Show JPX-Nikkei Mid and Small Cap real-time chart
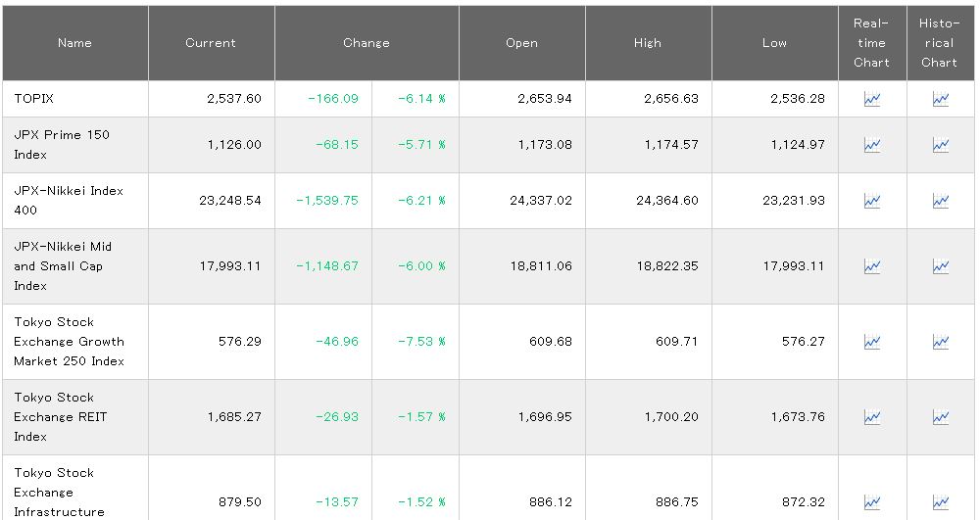Image resolution: width=980 pixels, height=520 pixels. 871,266
